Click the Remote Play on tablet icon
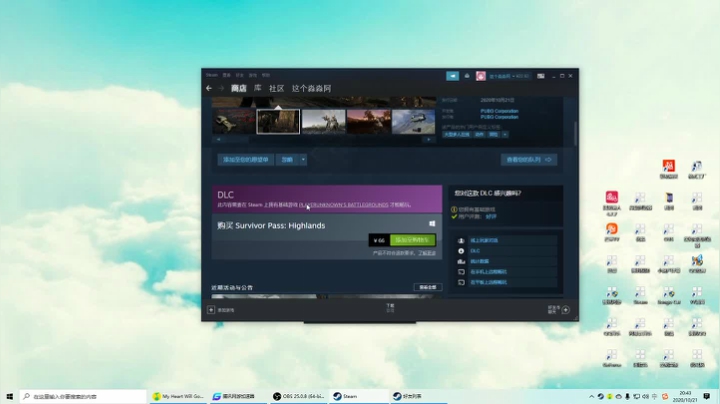 [x=461, y=282]
